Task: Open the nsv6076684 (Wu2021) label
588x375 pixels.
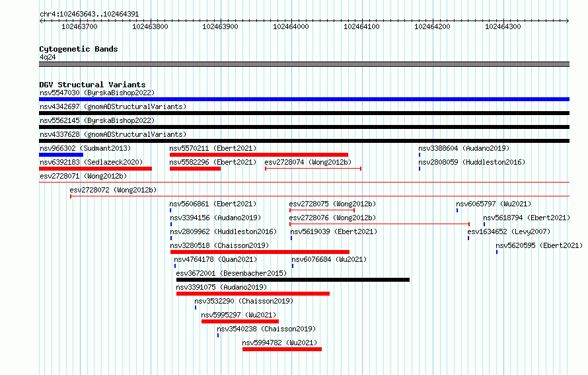Action: click(x=329, y=259)
